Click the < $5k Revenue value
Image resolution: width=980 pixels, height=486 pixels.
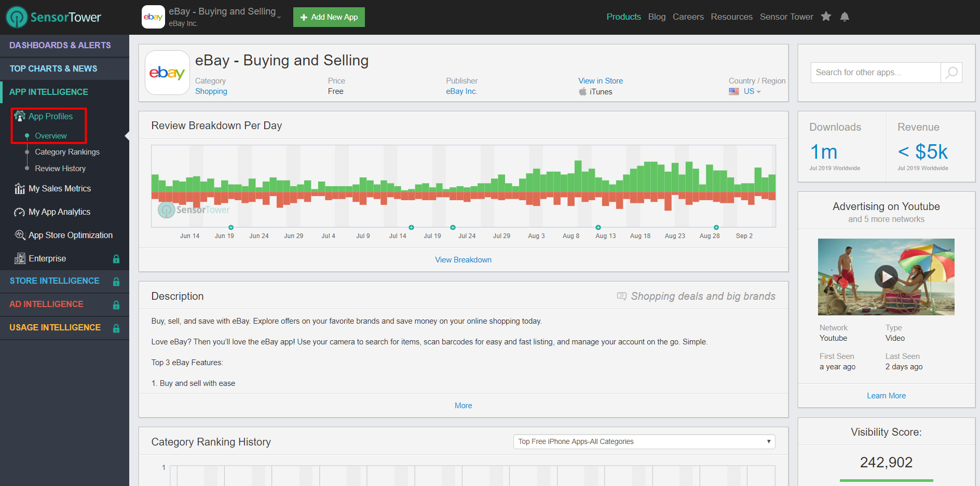(923, 152)
